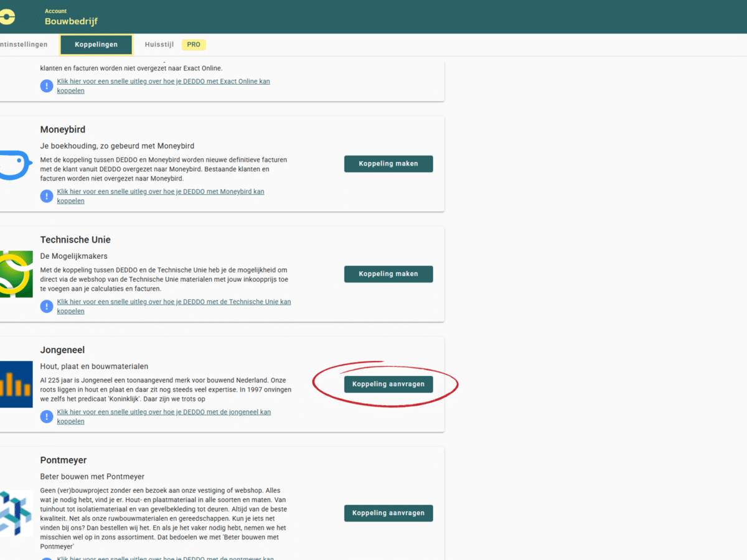Click the Moneybird bird logo

pos(16,165)
